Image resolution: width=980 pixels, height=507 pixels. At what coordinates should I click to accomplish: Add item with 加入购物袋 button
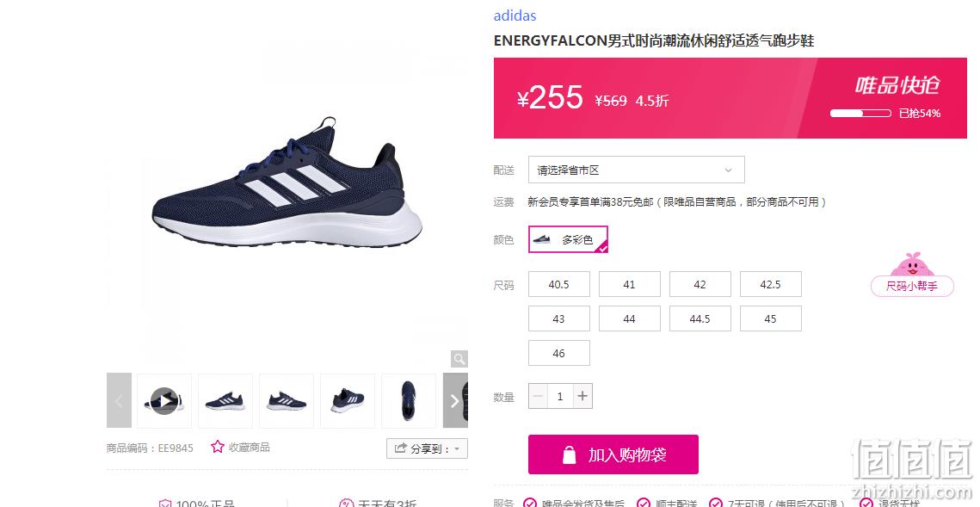coord(613,454)
